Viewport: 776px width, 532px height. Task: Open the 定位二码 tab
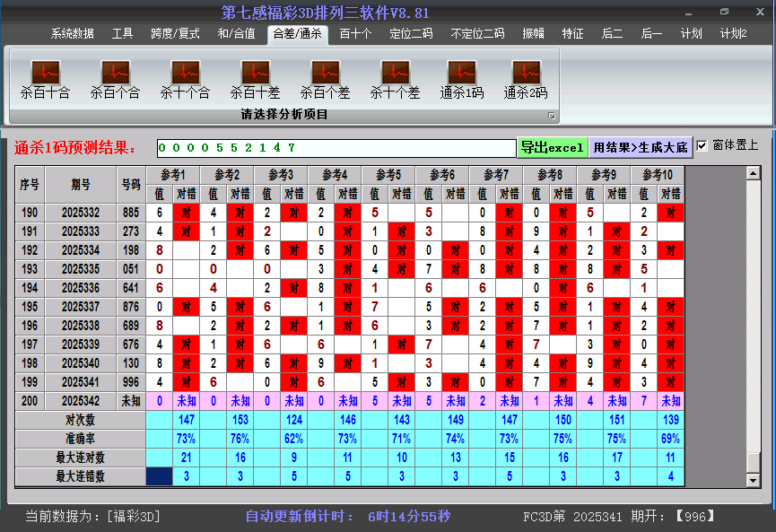coord(411,34)
